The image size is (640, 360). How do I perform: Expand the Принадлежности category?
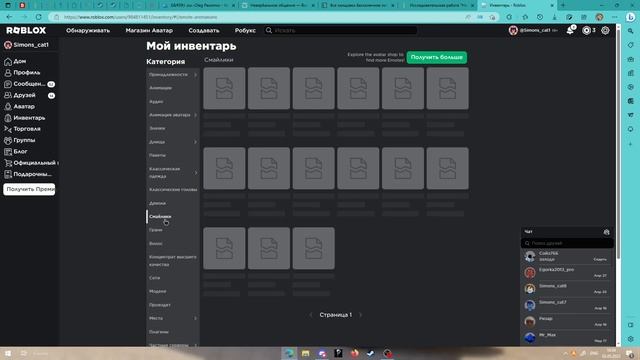click(172, 75)
